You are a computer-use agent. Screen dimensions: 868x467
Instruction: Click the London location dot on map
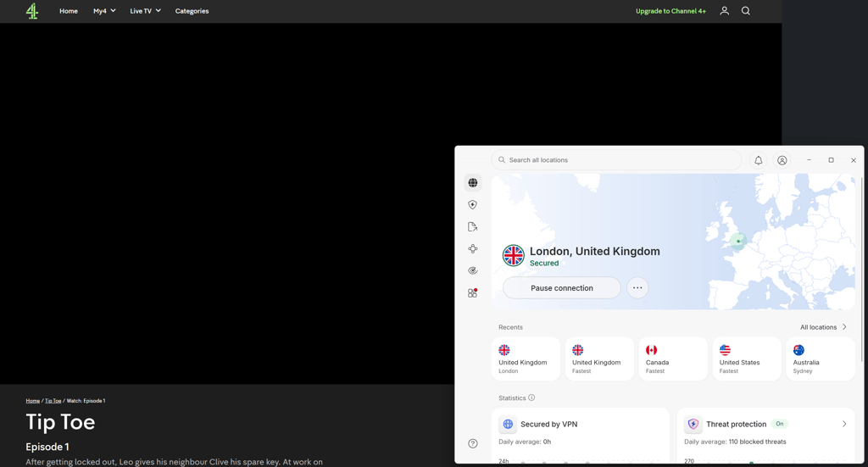click(738, 242)
